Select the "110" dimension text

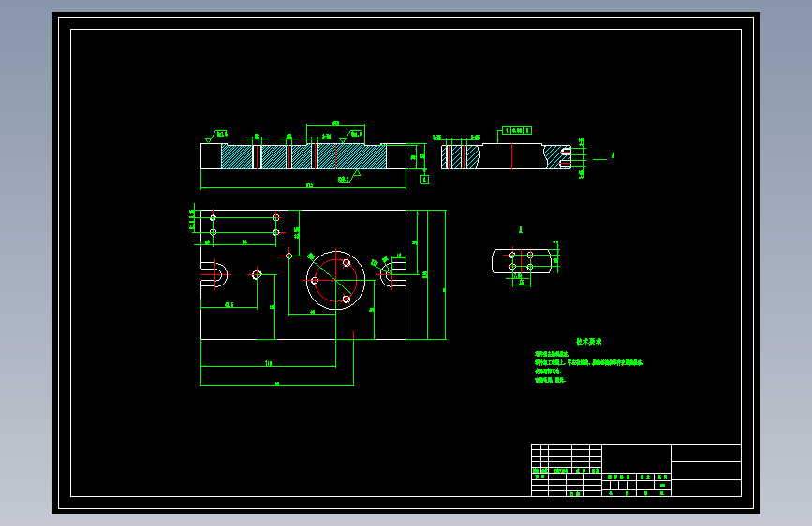(x=268, y=363)
